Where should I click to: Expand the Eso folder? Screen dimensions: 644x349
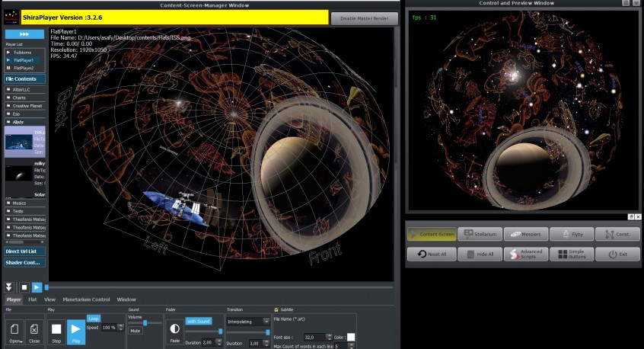[24, 114]
